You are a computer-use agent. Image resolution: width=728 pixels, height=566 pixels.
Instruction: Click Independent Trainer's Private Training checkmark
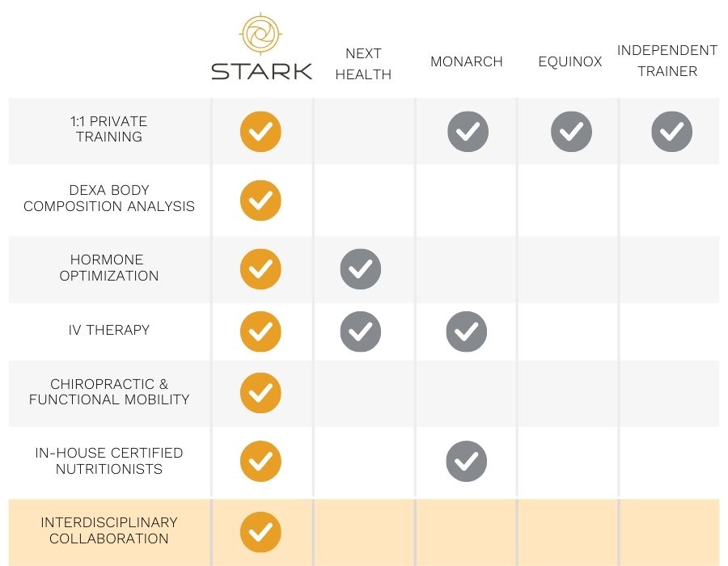click(671, 132)
